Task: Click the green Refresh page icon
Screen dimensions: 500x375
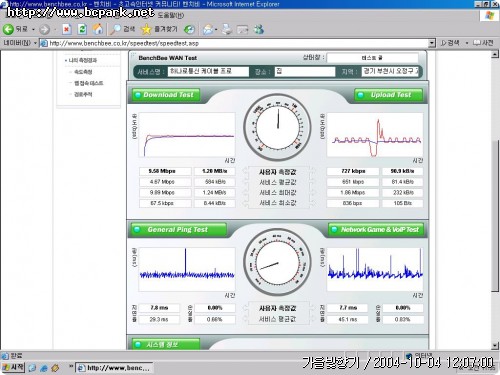Action: pos(82,29)
